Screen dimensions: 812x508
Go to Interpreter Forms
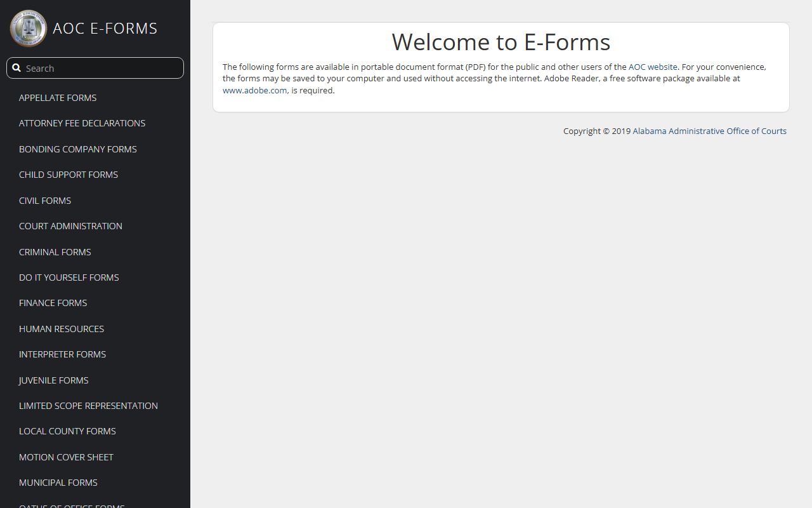(62, 354)
